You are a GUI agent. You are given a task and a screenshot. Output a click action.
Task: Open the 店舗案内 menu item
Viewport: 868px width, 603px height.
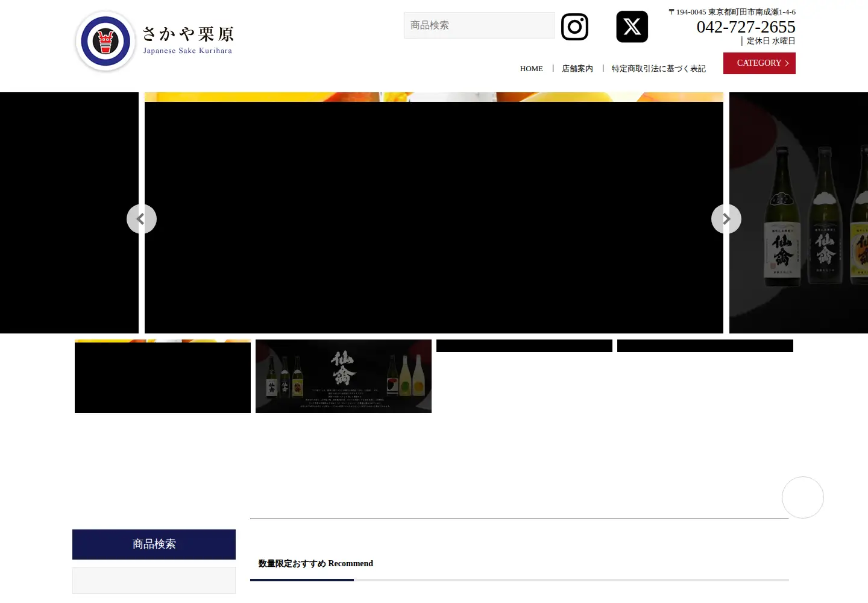coord(577,69)
